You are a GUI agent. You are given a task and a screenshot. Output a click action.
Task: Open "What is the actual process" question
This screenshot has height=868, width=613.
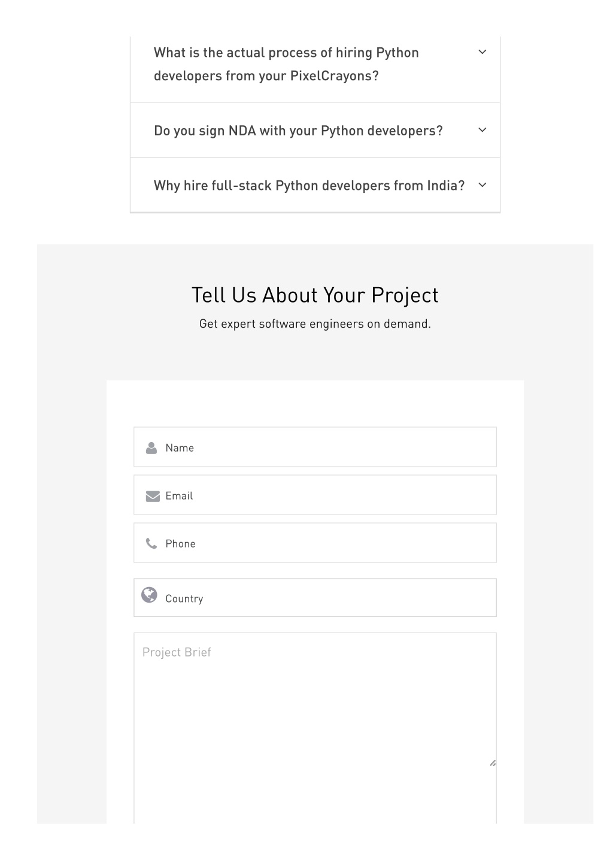click(286, 64)
